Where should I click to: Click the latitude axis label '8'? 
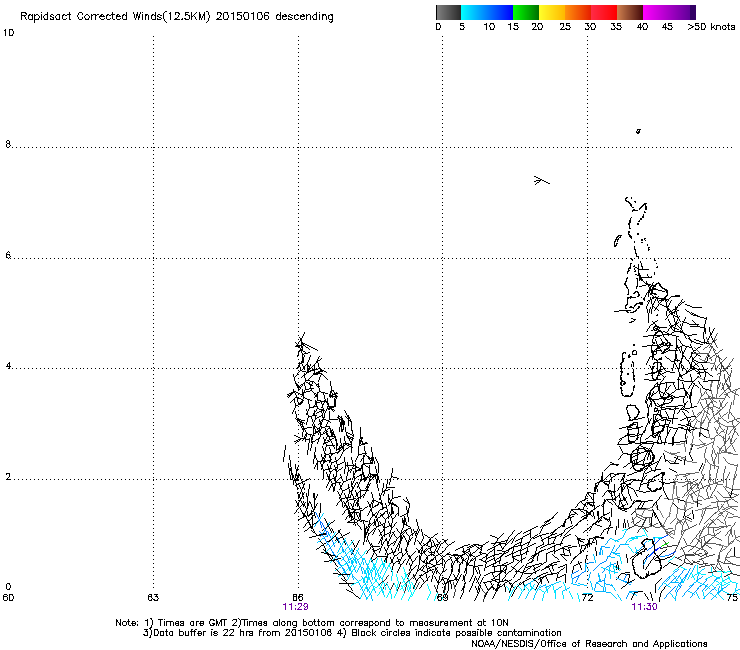pos(8,144)
